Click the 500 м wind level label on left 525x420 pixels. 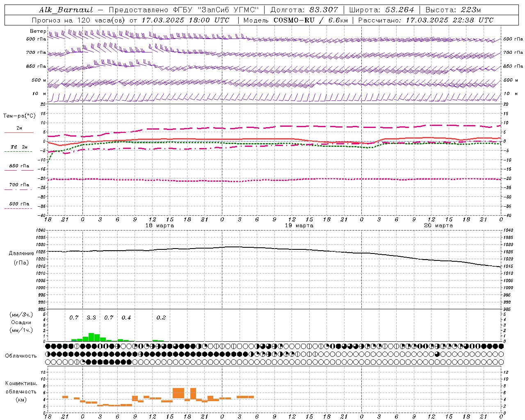point(39,80)
